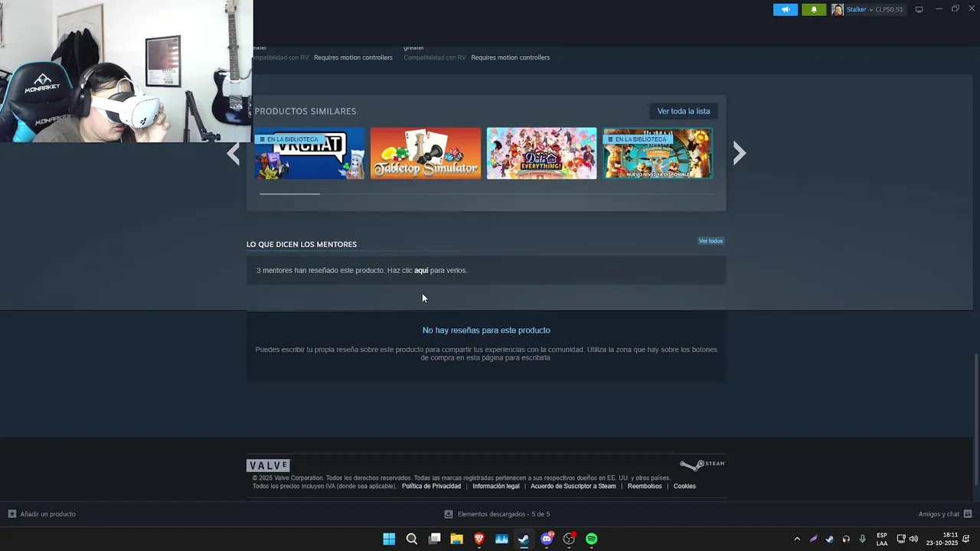Open the Date Everything! thumbnail
The image size is (980, 551).
click(x=541, y=153)
